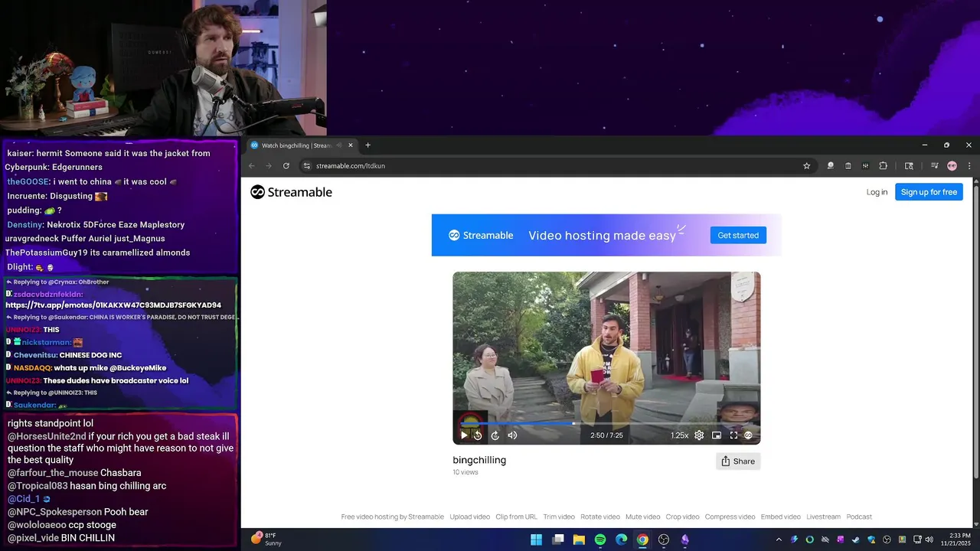Open a new browser tab
Viewport: 980px width, 551px height.
(x=367, y=145)
